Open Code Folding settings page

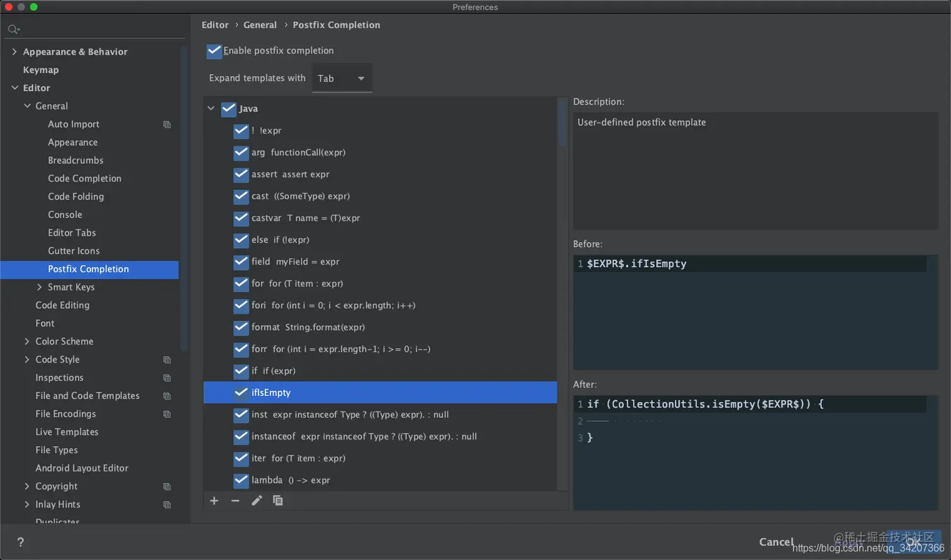[75, 197]
